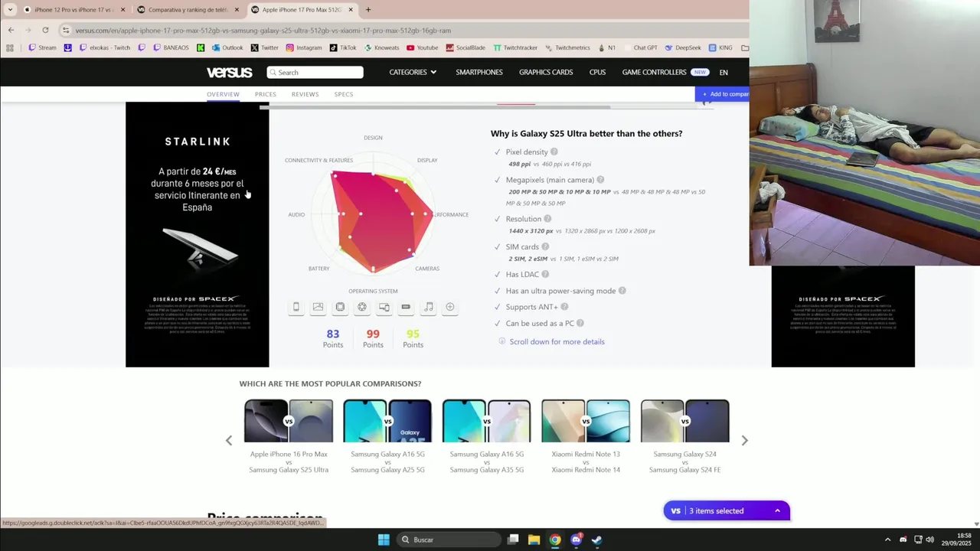The width and height of the screenshot is (980, 551).
Task: Open the CPUS menu item
Action: 597,72
